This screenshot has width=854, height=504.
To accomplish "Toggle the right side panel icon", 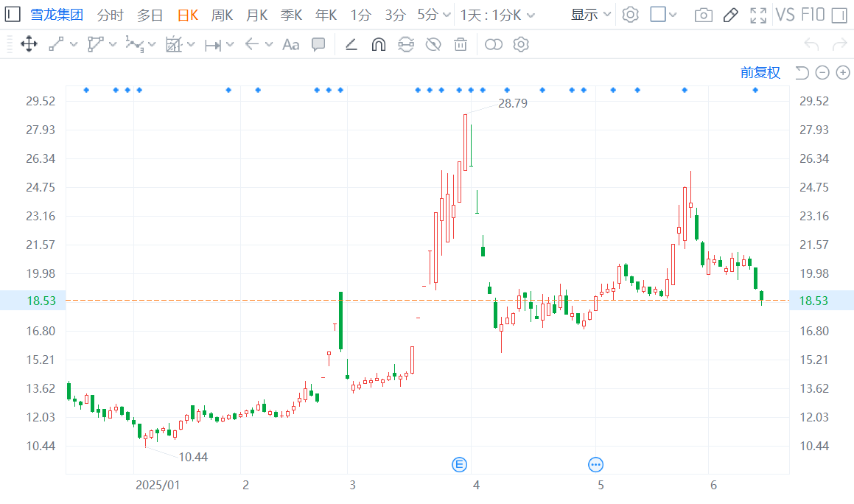I will pos(839,15).
